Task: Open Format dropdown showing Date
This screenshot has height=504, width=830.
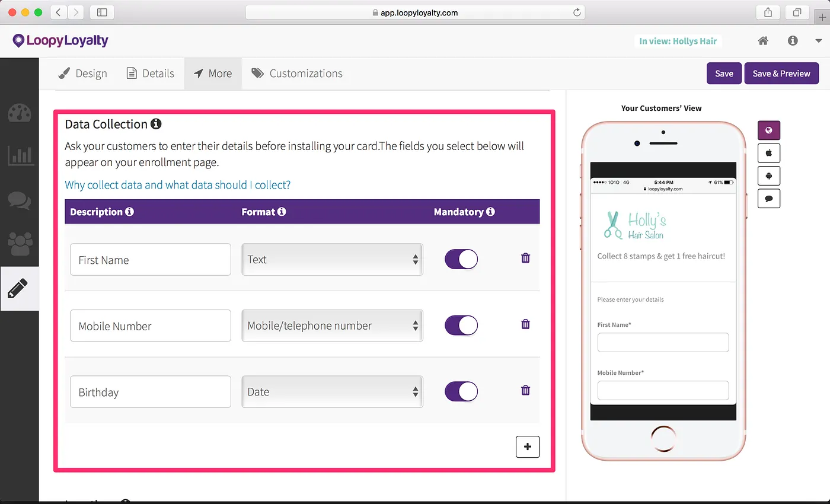Action: click(x=333, y=391)
